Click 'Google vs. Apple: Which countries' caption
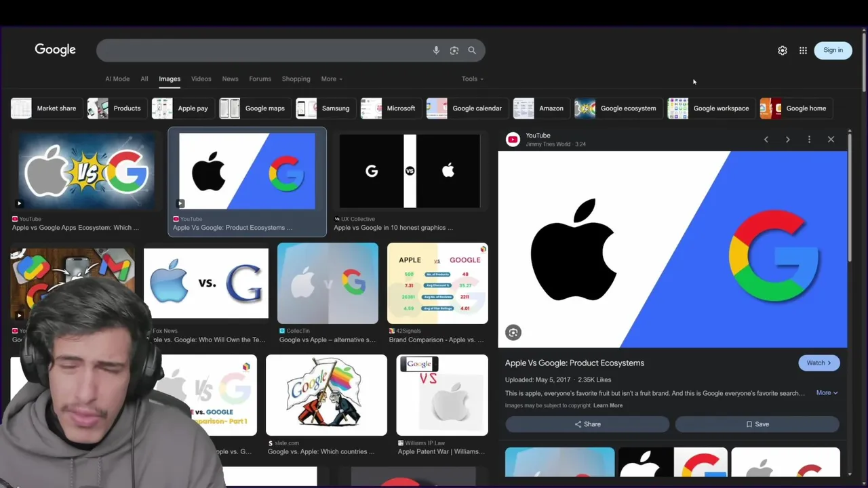868x488 pixels. click(321, 451)
